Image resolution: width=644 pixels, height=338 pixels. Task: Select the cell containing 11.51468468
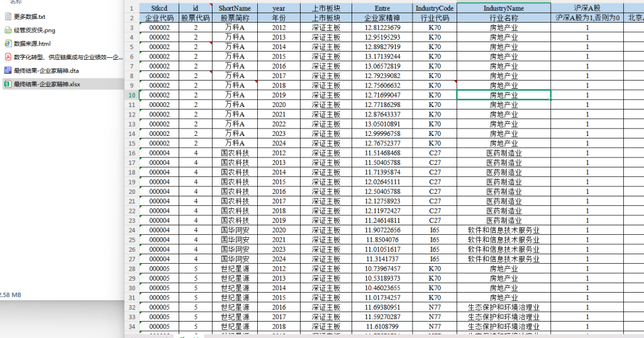(x=382, y=153)
